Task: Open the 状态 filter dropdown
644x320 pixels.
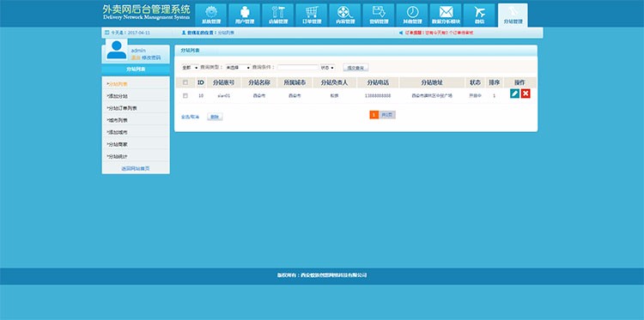Action: coord(327,67)
